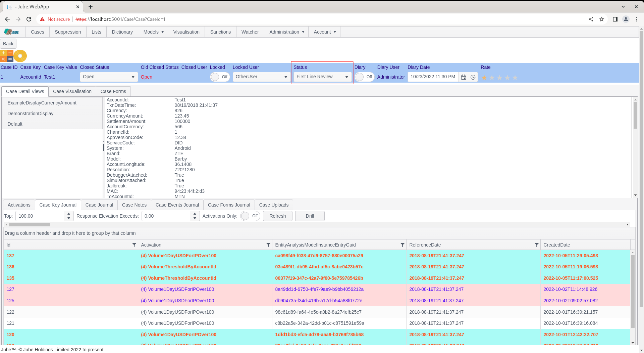Image resolution: width=644 pixels, height=353 pixels.
Task: Click the Not secure warning icon
Action: click(42, 19)
